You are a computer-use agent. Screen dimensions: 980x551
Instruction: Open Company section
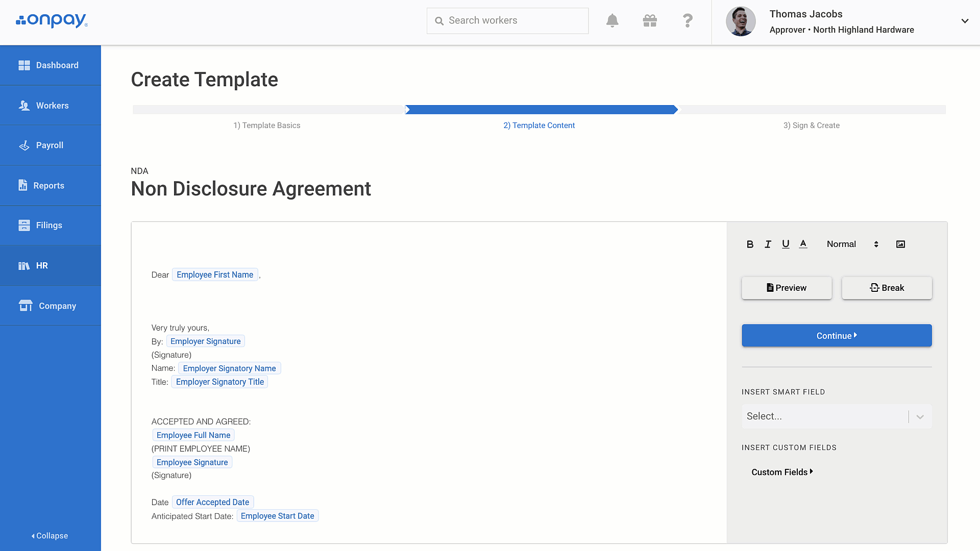click(51, 306)
